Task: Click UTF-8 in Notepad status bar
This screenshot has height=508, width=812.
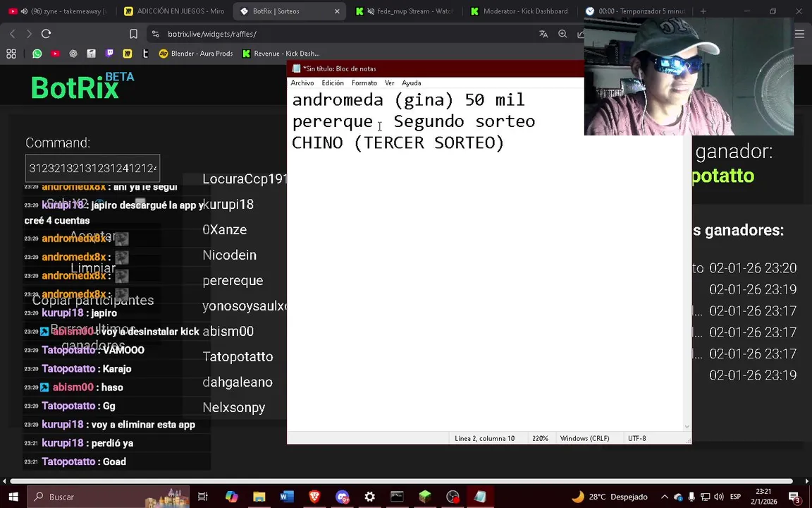Action: pyautogui.click(x=637, y=439)
